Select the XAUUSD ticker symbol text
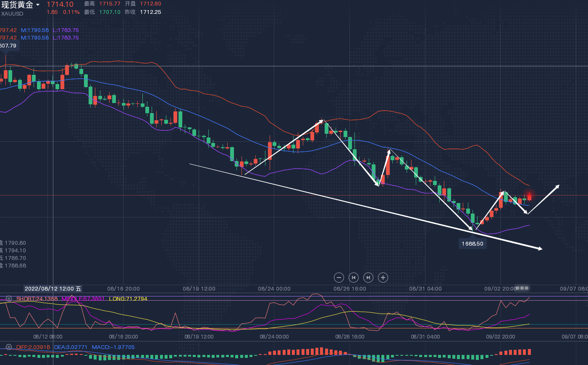588x365 pixels. pyautogui.click(x=12, y=14)
